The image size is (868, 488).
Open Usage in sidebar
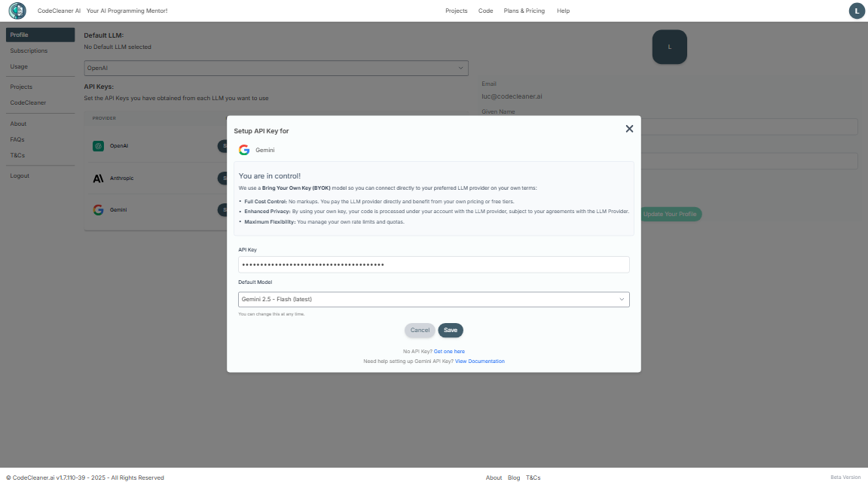(19, 66)
